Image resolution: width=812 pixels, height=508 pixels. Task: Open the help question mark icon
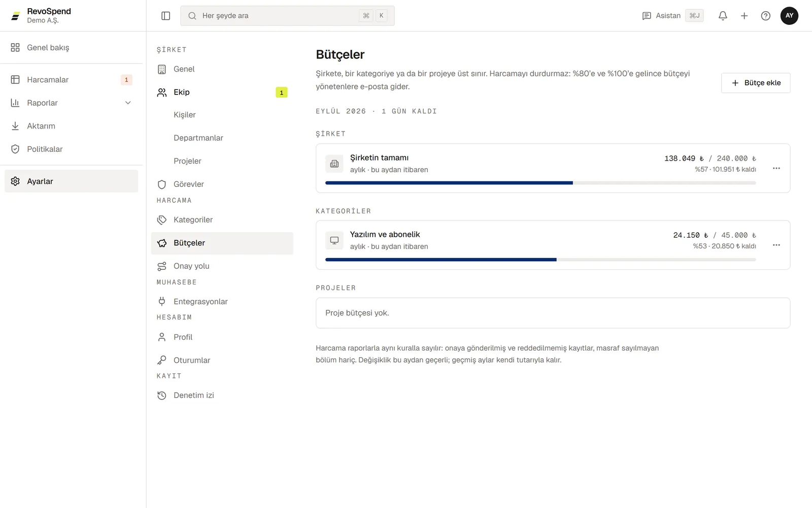(766, 16)
